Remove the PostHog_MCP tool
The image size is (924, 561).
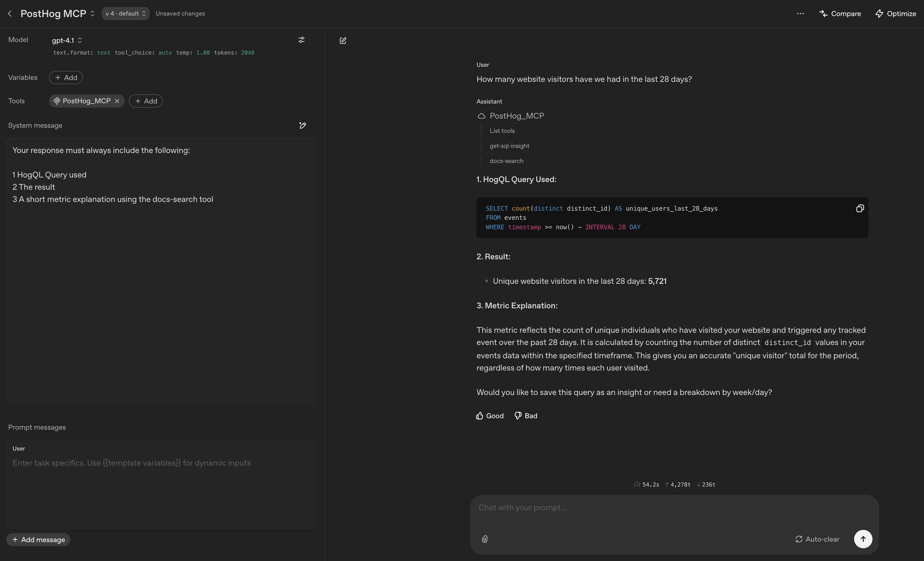point(117,101)
